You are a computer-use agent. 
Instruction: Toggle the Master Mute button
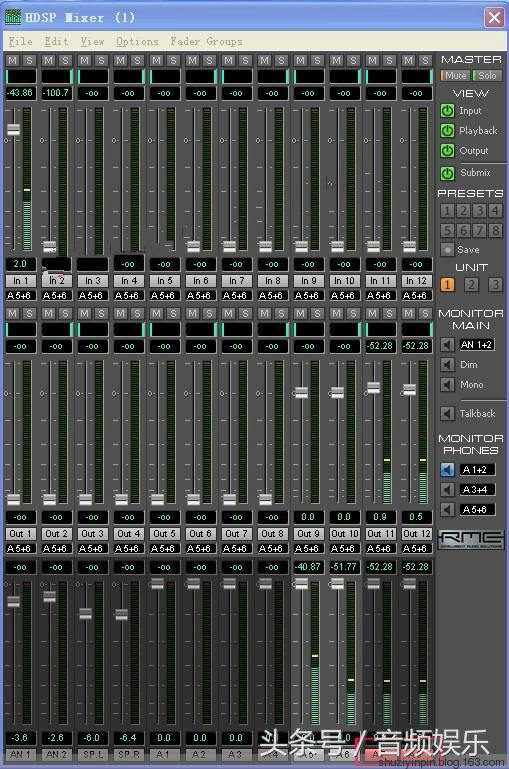click(x=455, y=76)
